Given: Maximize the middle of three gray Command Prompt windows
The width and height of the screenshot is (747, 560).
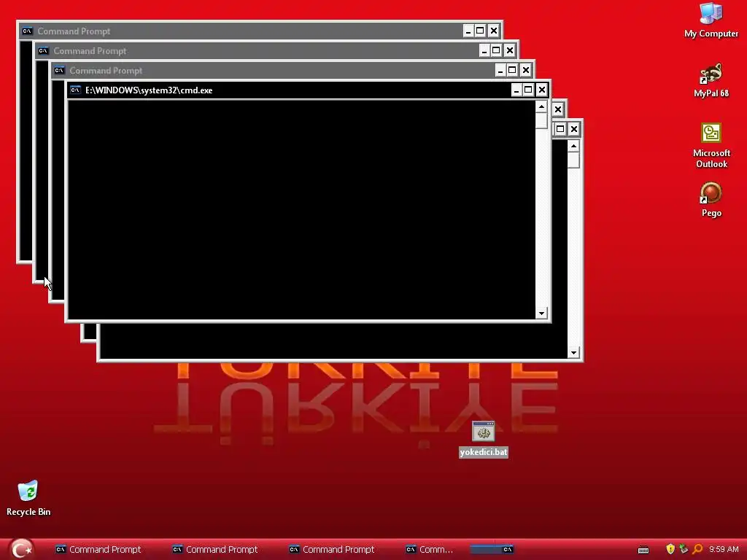Looking at the screenshot, I should 496,50.
